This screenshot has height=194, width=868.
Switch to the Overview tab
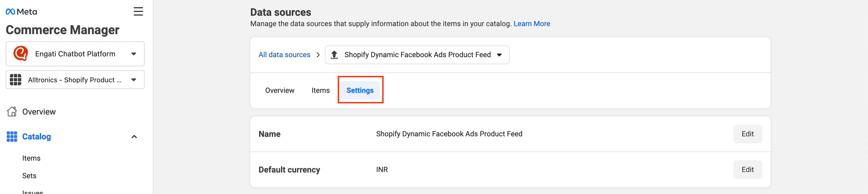click(x=280, y=91)
